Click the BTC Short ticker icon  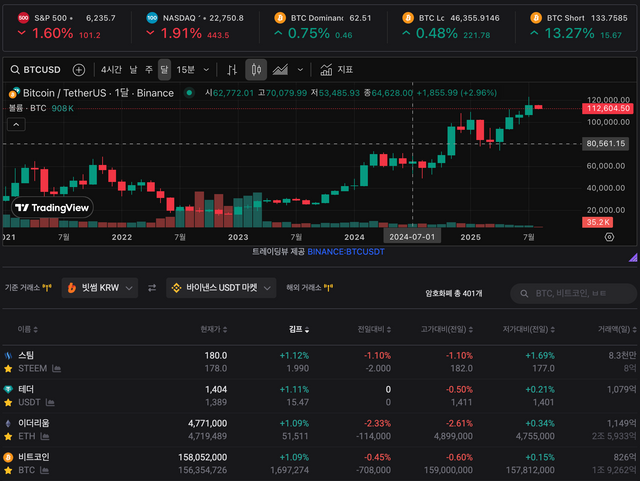(536, 18)
